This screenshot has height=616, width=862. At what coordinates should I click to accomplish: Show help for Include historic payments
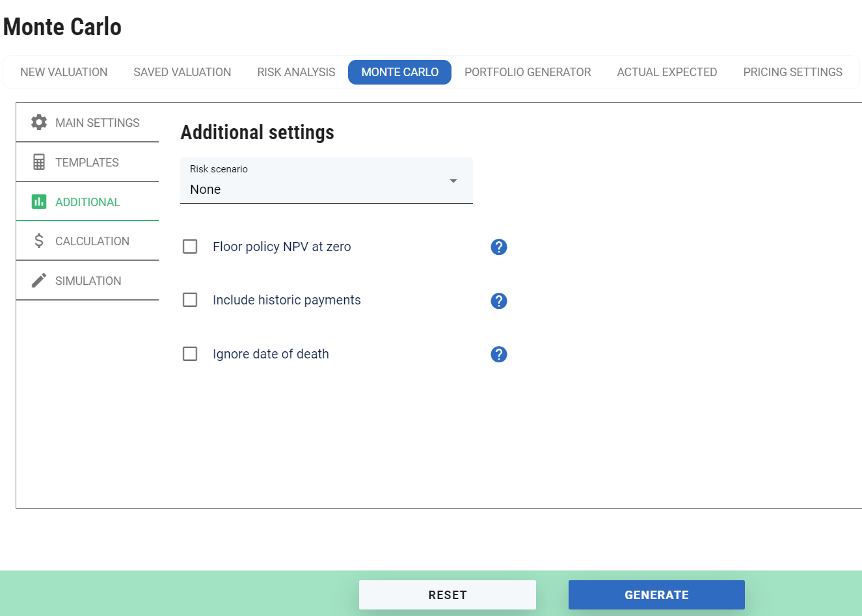tap(498, 301)
